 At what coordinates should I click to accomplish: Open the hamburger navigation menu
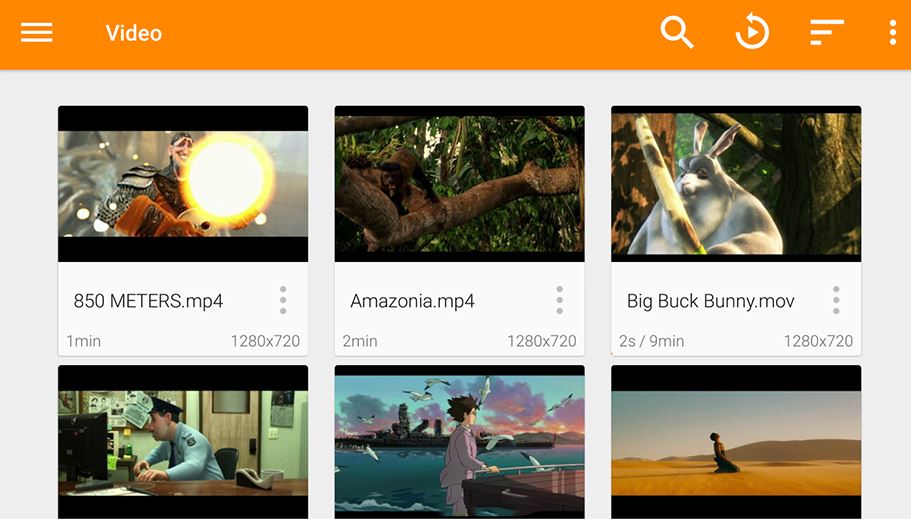click(x=37, y=33)
